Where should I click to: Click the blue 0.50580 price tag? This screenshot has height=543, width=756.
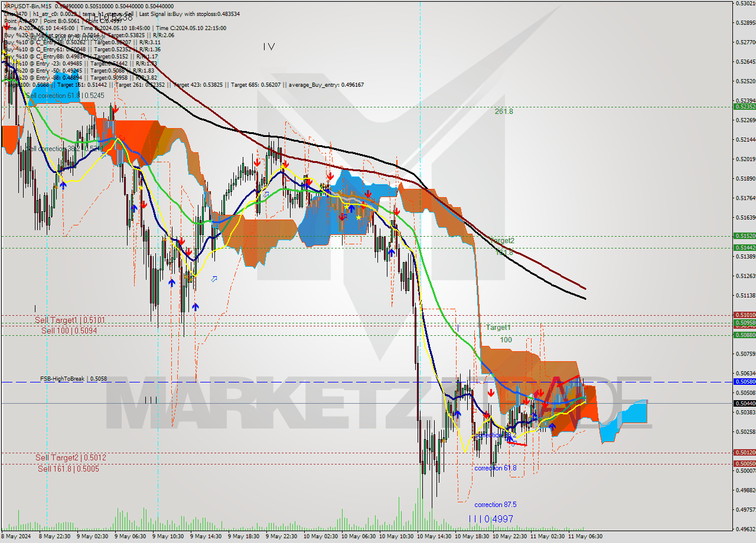[744, 382]
